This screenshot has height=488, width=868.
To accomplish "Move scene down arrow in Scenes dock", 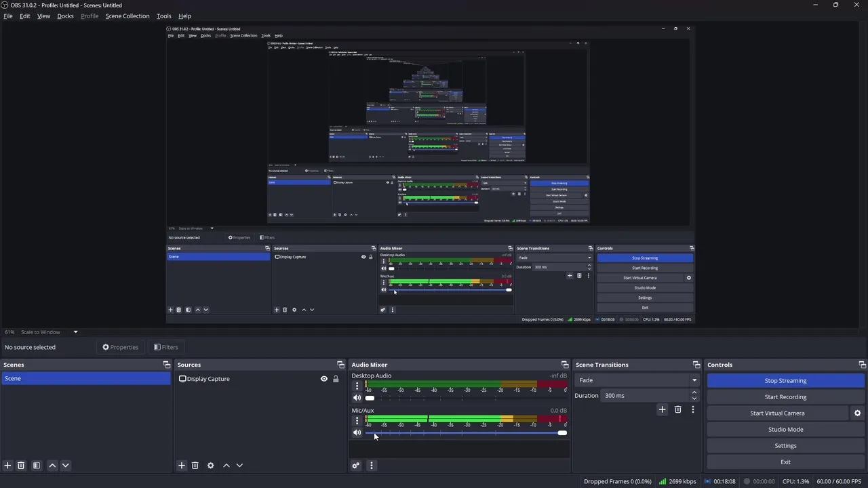I will [x=65, y=466].
